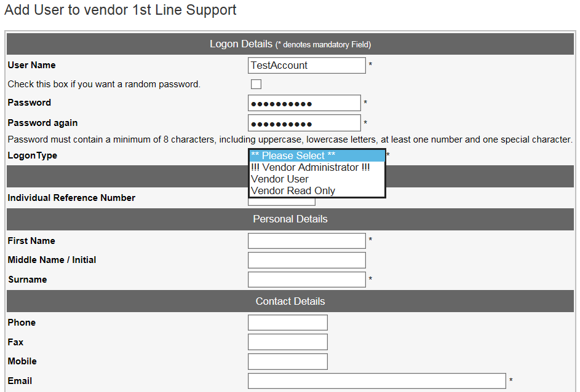Screen dimensions: 580x392
Task: Choose Vendor User logon type option
Action: pyautogui.click(x=280, y=179)
